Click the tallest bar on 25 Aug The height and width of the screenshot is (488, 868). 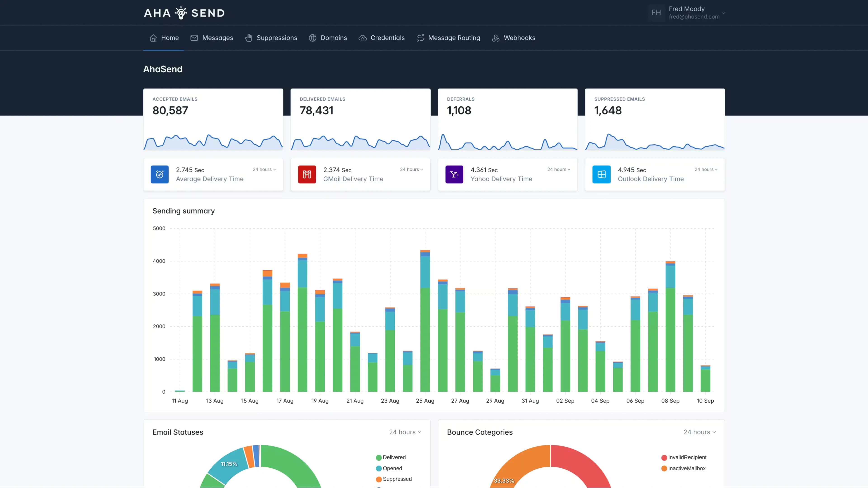point(425,320)
